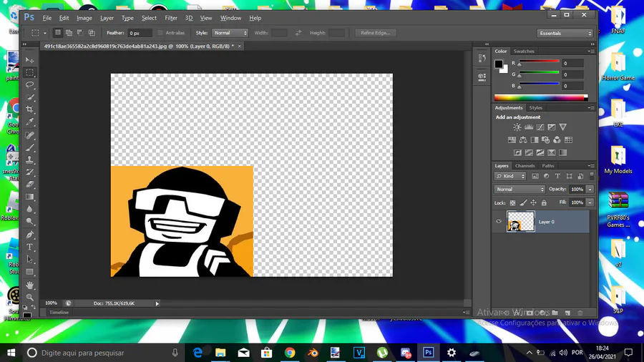Switch to the Channels tab
Screen dimensions: 644x362
[525, 166]
